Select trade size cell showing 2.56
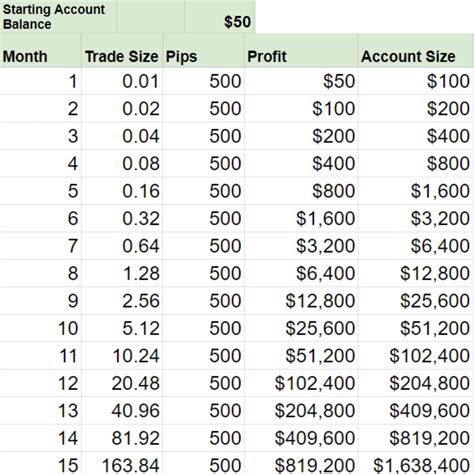The width and height of the screenshot is (474, 474). 122,301
